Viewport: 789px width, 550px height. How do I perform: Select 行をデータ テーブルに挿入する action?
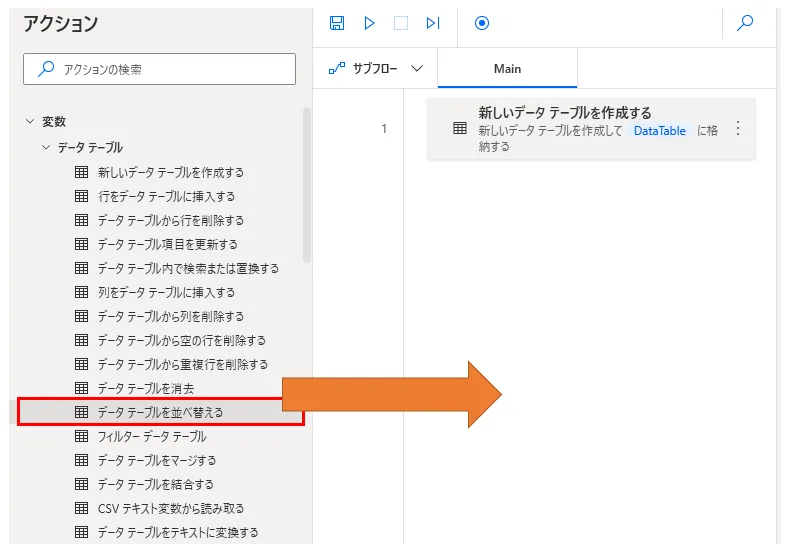coord(166,196)
